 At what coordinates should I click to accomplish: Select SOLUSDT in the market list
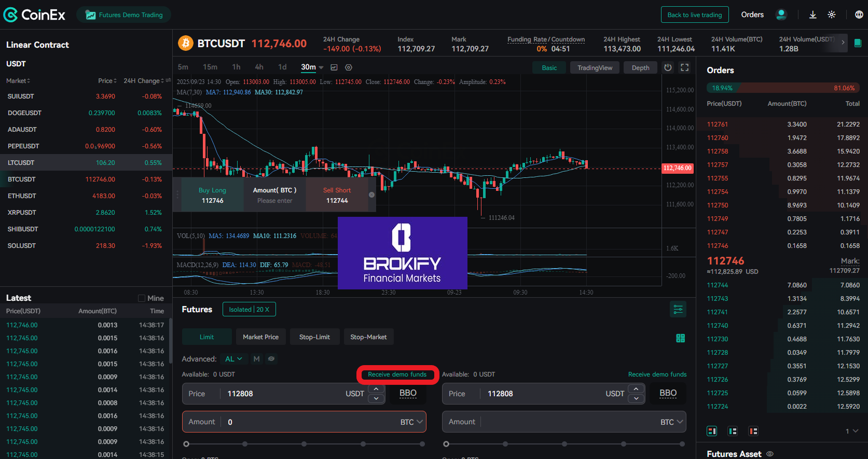[x=86, y=246]
